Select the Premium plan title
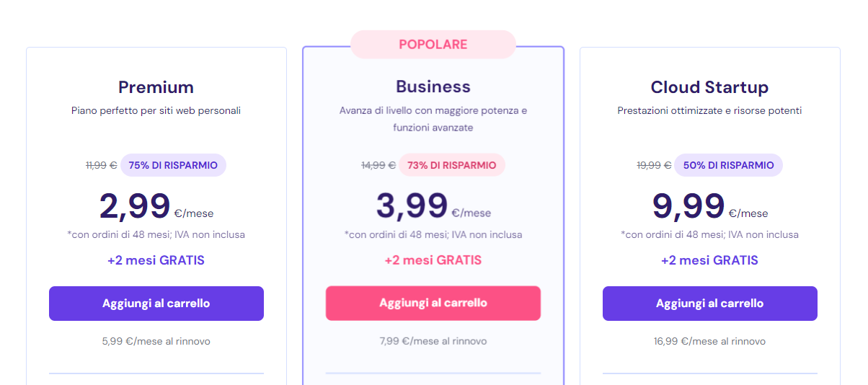The height and width of the screenshot is (385, 868). click(156, 87)
